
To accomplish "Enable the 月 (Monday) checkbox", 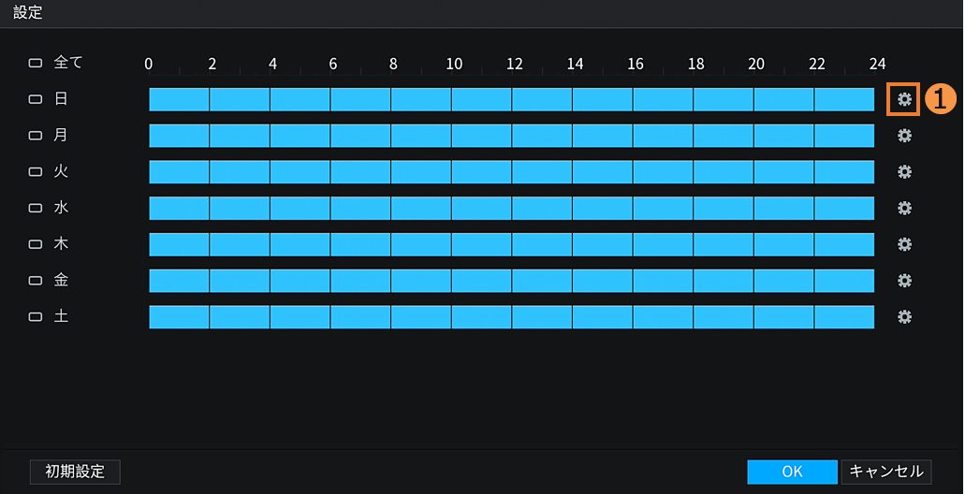I will click(36, 136).
